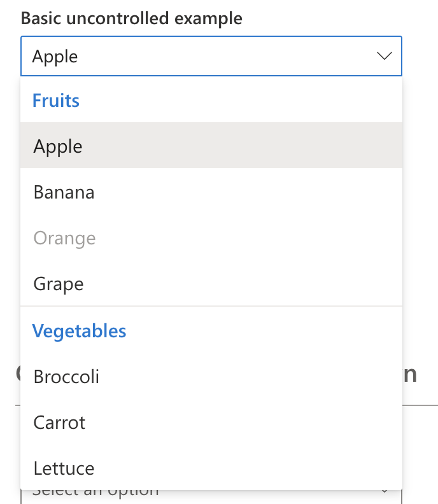
Task: Select the highlighted Apple option in the list
Action: click(x=211, y=145)
